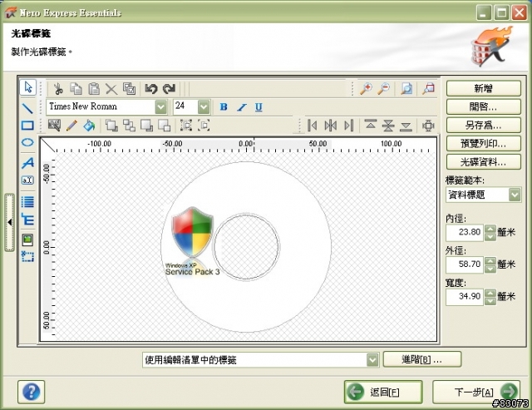Click the Undo arrow icon

[x=151, y=89]
